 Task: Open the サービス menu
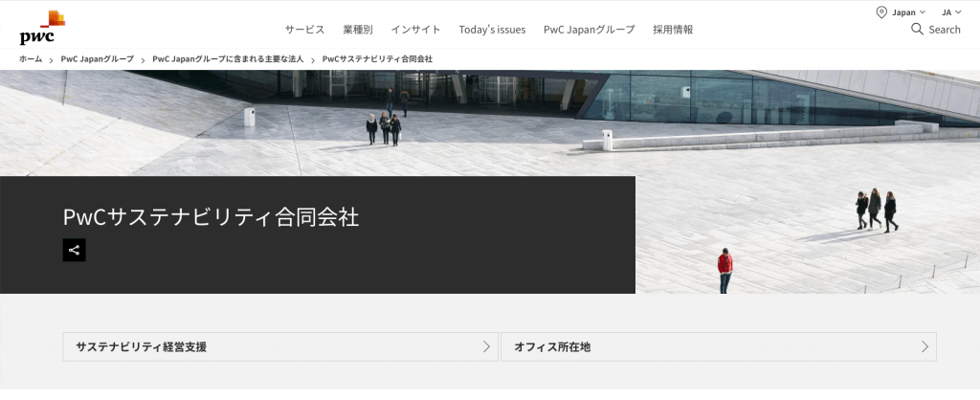click(304, 30)
